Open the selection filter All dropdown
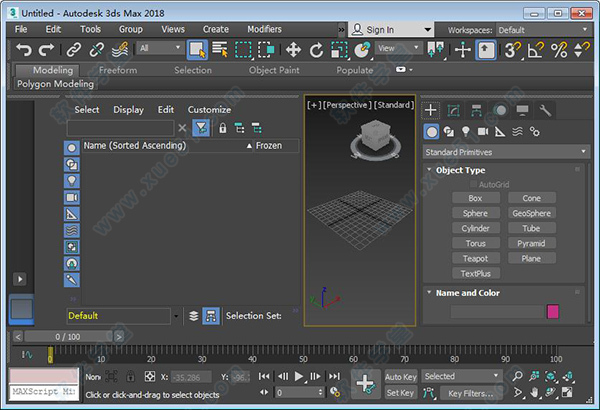This screenshot has height=410, width=600. point(160,48)
